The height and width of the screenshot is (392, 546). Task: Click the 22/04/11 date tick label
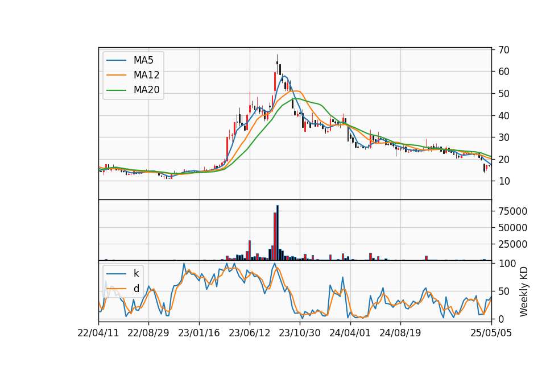(x=98, y=333)
